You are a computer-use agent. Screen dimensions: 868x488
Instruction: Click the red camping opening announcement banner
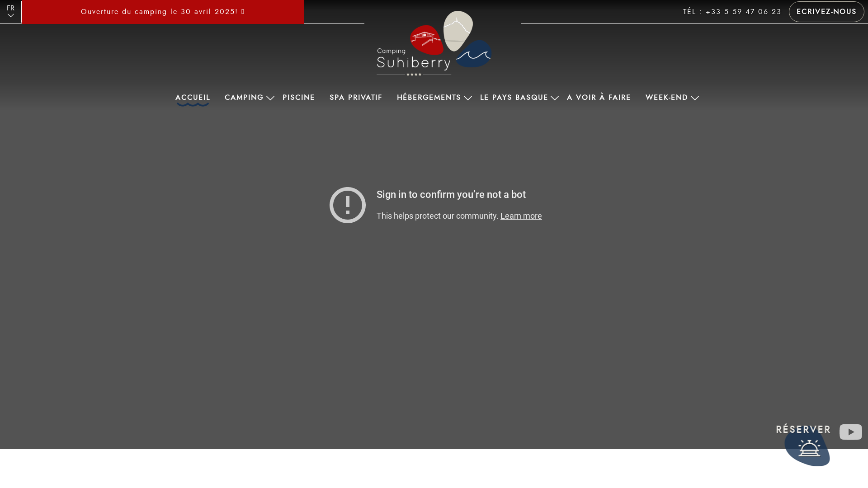(163, 12)
